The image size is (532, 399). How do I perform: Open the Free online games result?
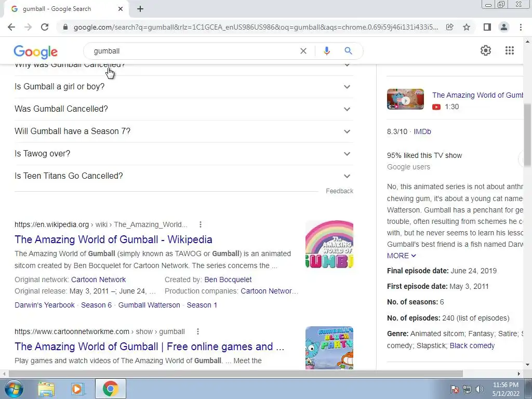coord(149,347)
